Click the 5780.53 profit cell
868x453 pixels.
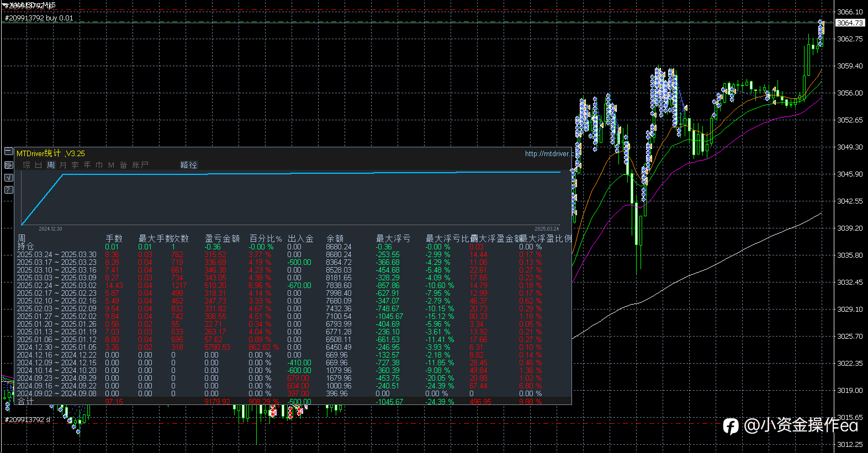click(217, 347)
